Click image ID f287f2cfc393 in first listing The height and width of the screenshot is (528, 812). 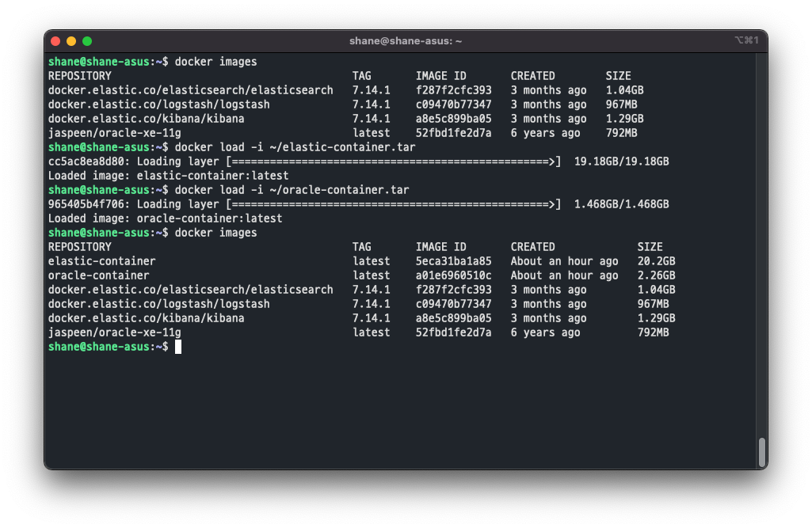(x=454, y=90)
